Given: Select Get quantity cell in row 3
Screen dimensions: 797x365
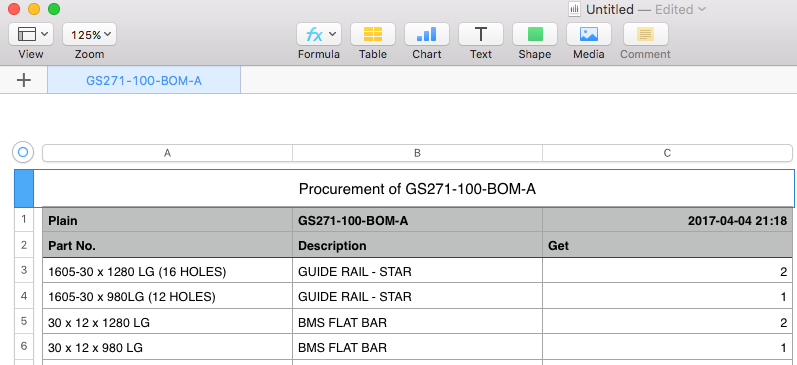Looking at the screenshot, I should (x=667, y=271).
